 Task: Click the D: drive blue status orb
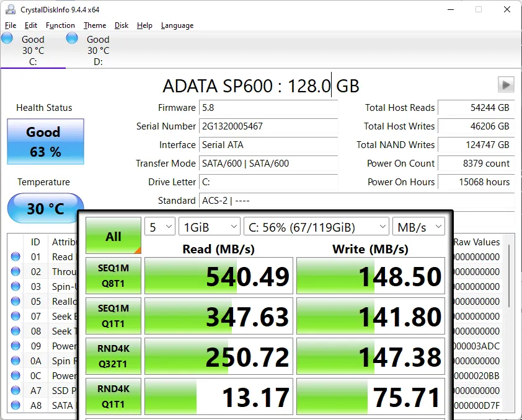point(72,38)
